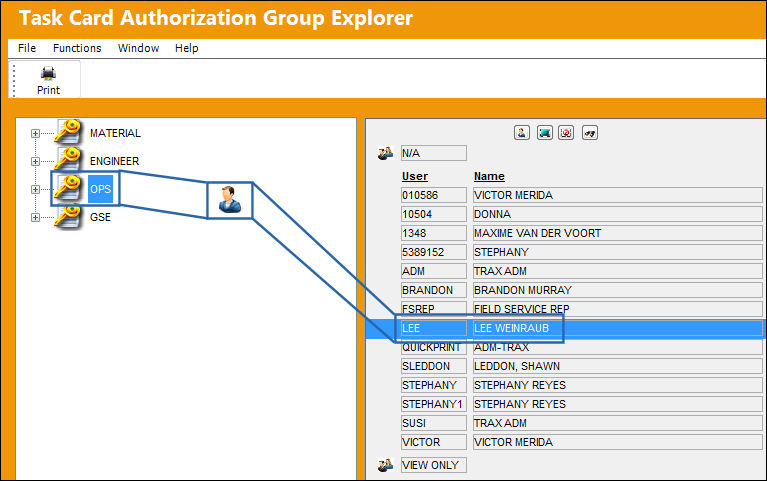Expand the ENGINEER tree node
This screenshot has width=767, height=481.
point(35,161)
